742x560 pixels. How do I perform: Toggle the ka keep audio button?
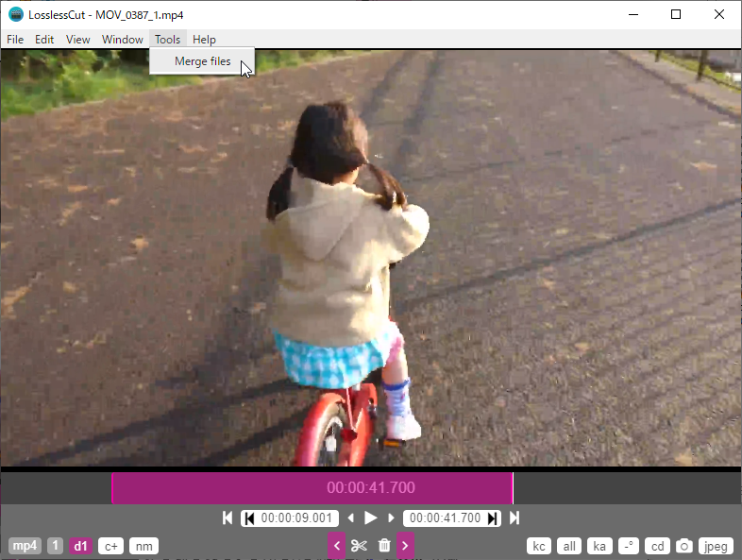click(599, 546)
